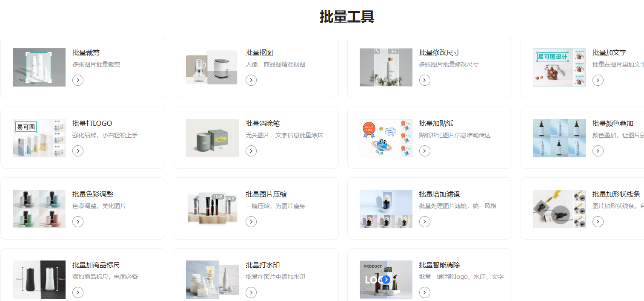Select the 批量加贴纸 sticker thumbnail
The image size is (644, 301).
coord(386,138)
